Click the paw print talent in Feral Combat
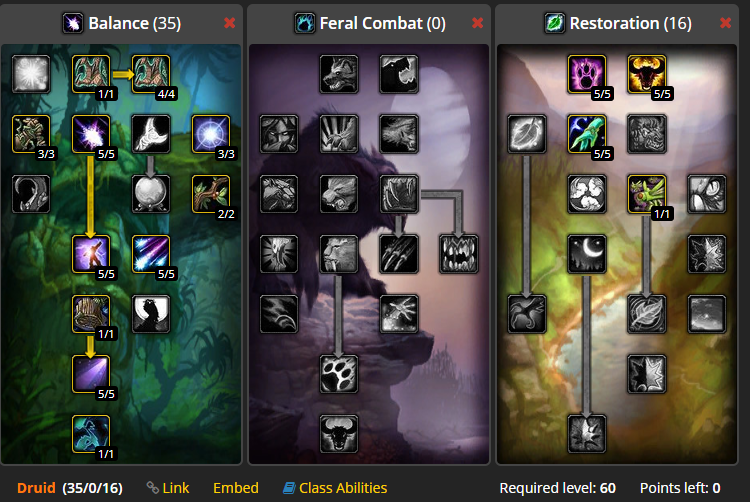 pos(339,374)
